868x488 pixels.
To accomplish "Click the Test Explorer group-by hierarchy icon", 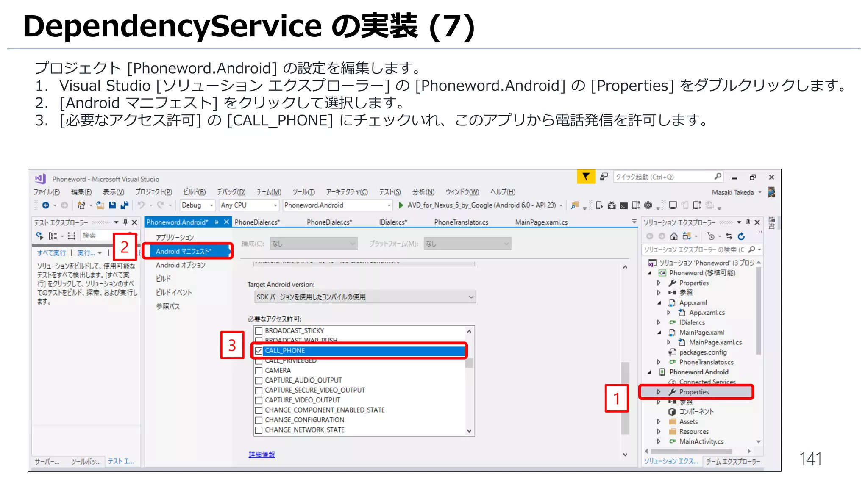I will 53,236.
